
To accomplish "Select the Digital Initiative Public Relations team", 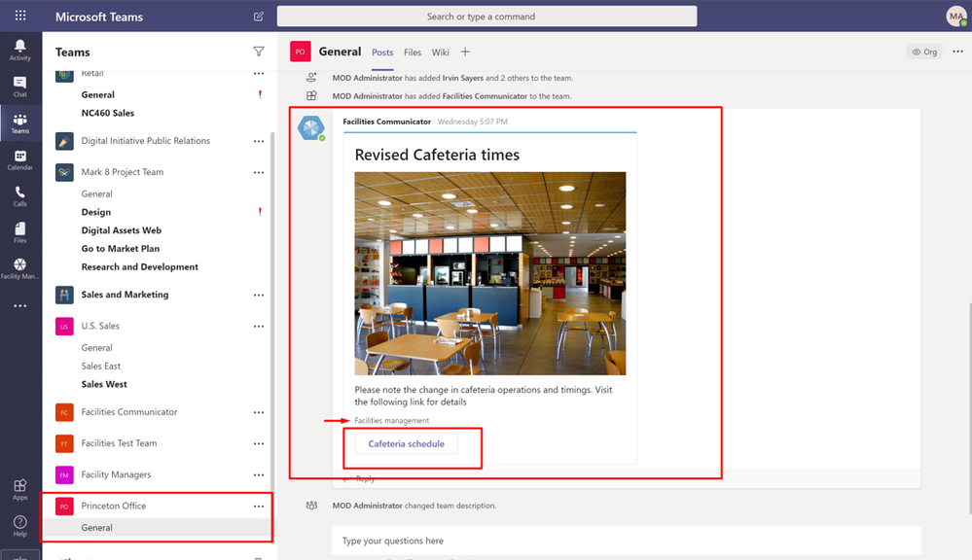I will click(x=146, y=141).
